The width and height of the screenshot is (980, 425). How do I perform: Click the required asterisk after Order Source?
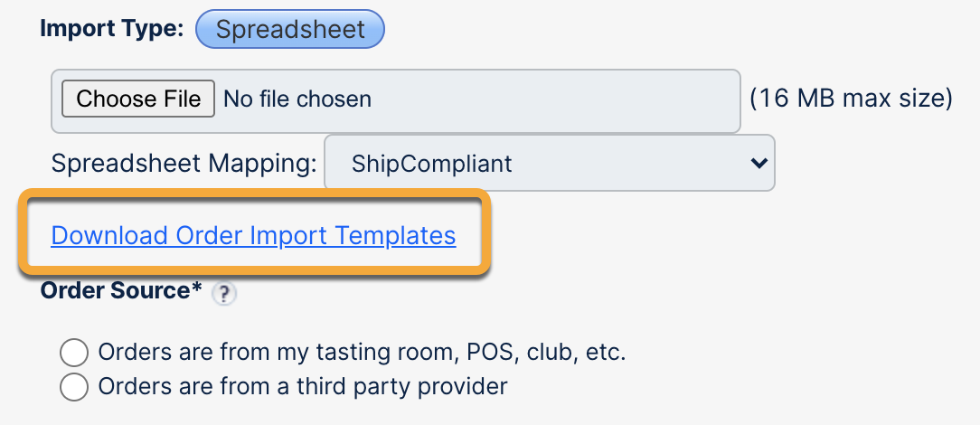click(x=196, y=289)
